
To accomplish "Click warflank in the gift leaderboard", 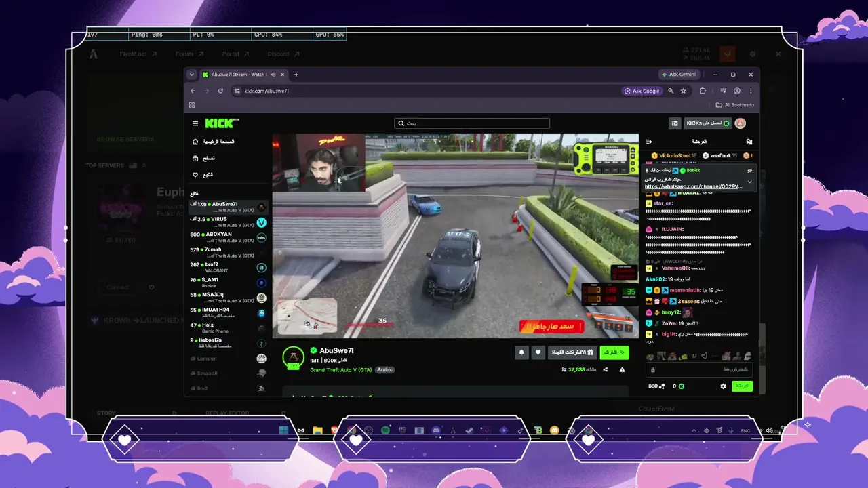I will click(719, 156).
